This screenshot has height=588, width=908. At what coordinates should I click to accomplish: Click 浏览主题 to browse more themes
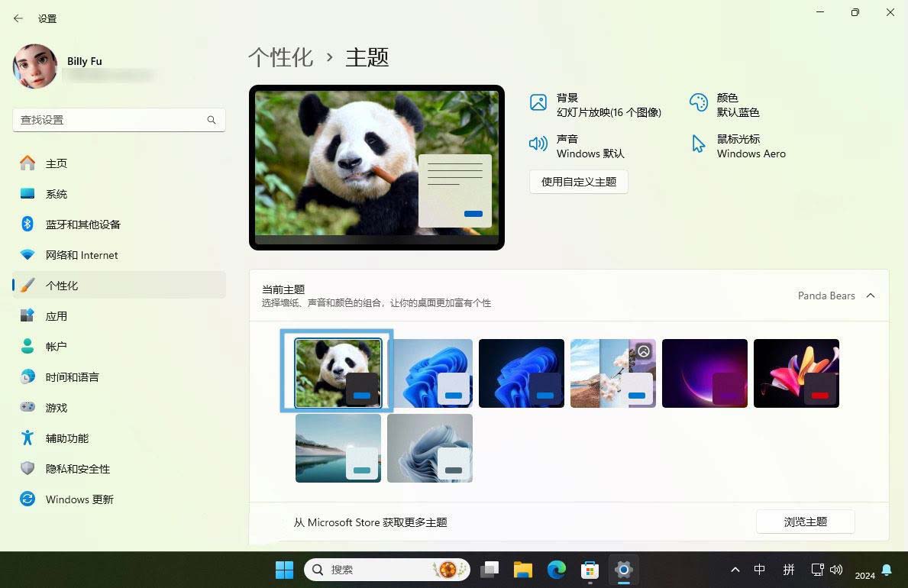805,522
